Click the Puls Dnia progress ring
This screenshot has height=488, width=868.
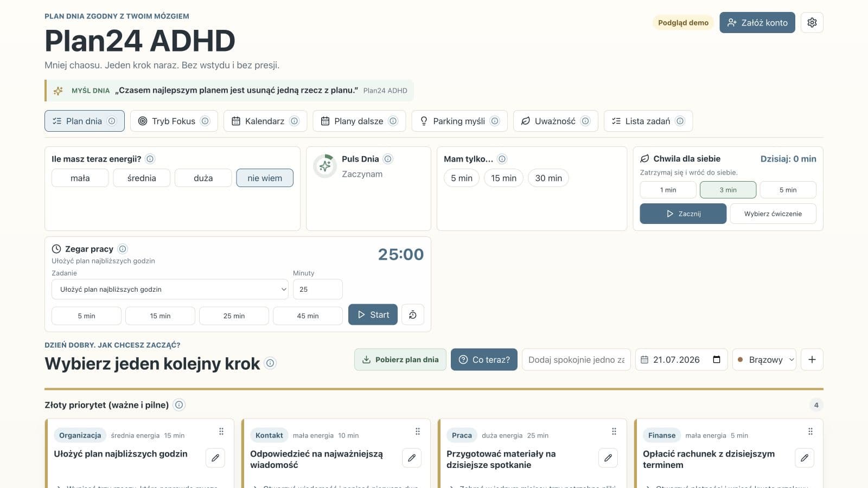coord(325,166)
